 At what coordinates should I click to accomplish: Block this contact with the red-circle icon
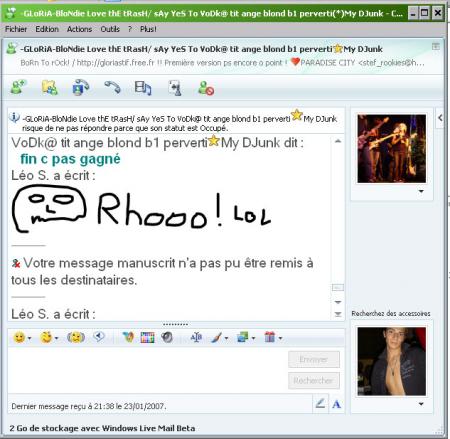click(x=206, y=88)
